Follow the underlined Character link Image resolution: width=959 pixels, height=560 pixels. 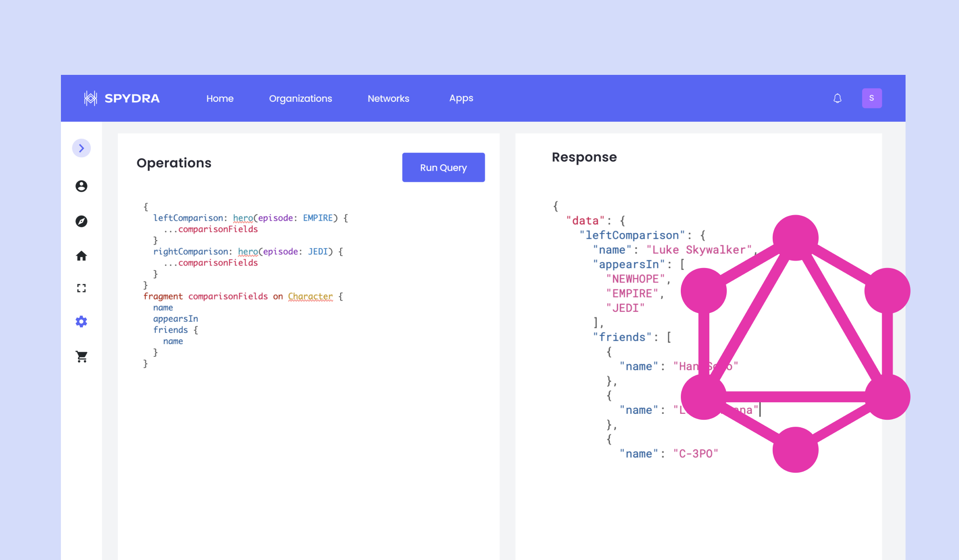point(310,296)
